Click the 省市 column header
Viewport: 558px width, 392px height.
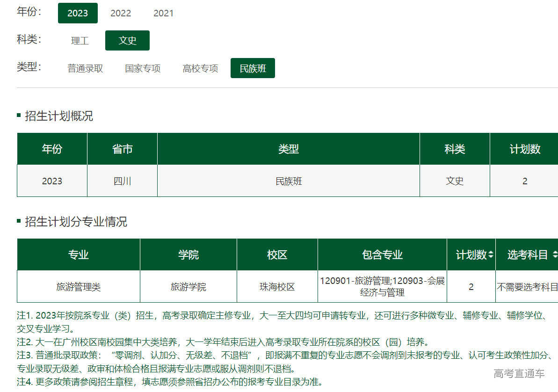(122, 149)
